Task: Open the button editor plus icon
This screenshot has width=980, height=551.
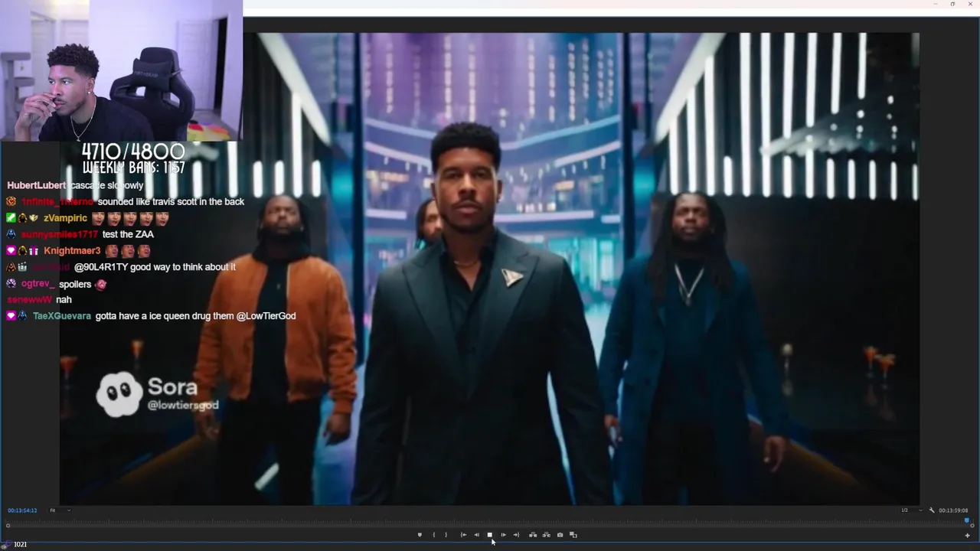Action: click(x=967, y=535)
